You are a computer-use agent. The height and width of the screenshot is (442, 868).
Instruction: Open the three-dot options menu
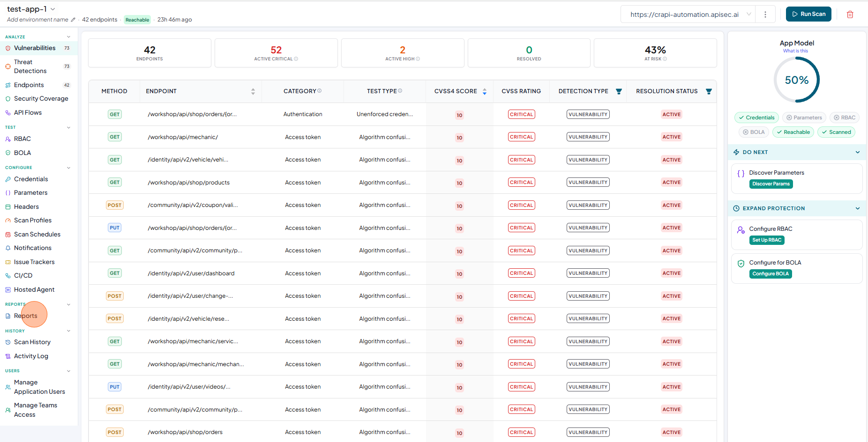(x=765, y=15)
